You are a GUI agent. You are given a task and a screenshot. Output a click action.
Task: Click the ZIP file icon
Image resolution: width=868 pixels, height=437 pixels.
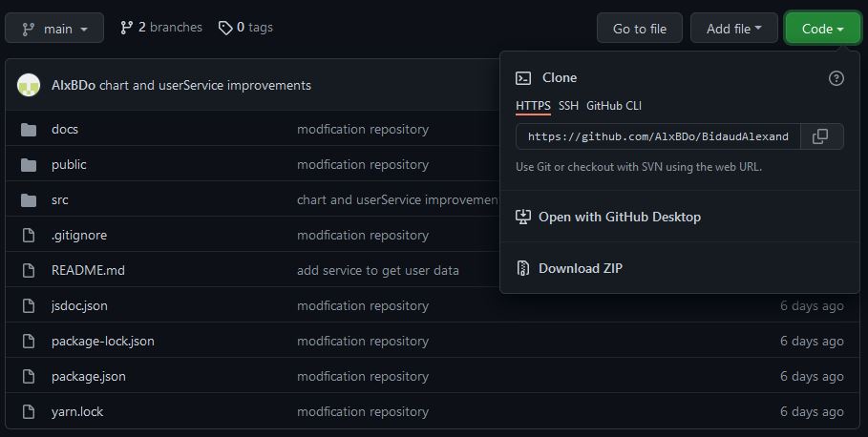pos(523,268)
